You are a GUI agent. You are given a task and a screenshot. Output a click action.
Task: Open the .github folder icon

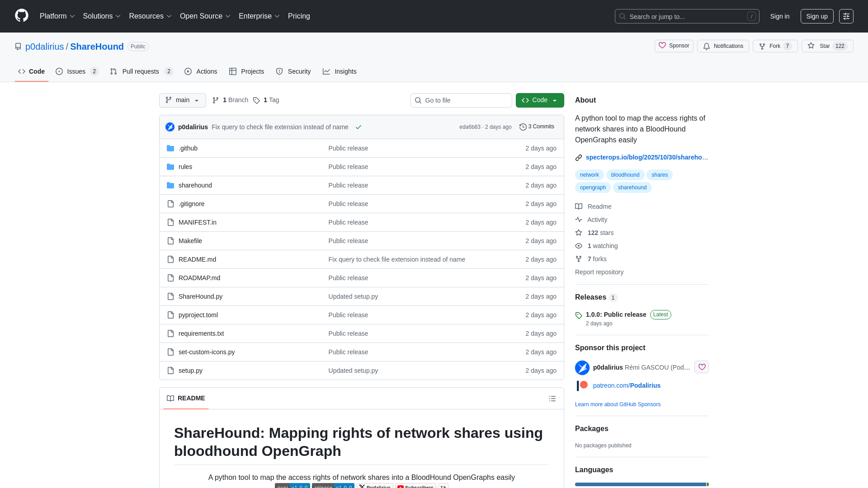tap(170, 148)
